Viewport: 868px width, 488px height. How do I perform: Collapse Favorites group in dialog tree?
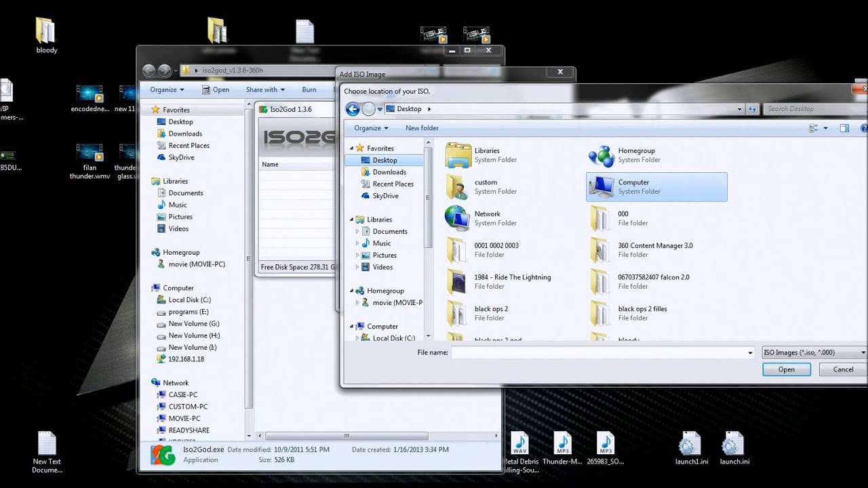tap(352, 148)
